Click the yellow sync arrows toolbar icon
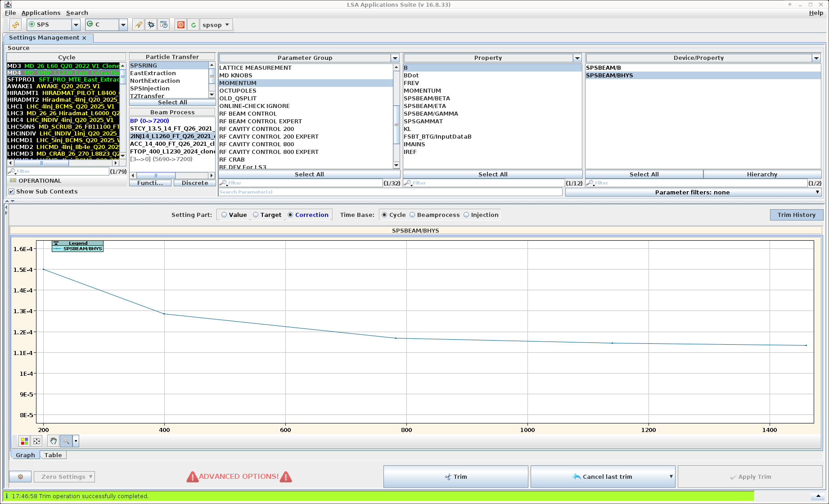The image size is (829, 504). (x=16, y=25)
